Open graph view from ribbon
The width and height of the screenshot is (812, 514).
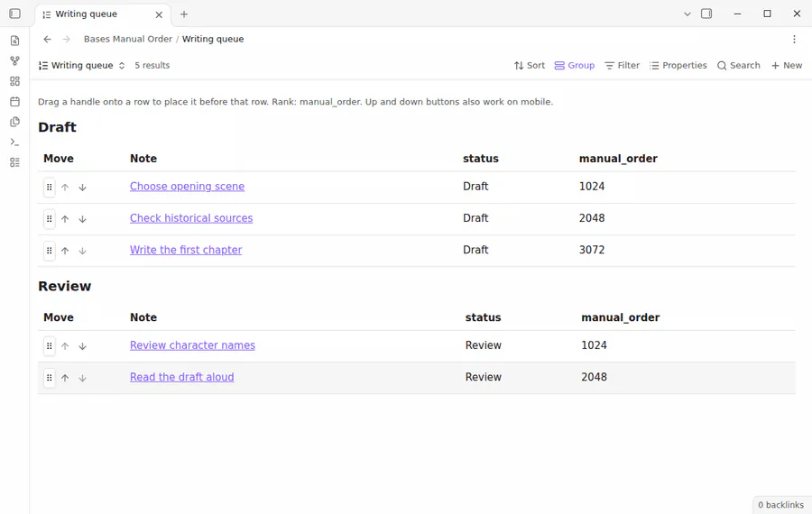pyautogui.click(x=15, y=60)
